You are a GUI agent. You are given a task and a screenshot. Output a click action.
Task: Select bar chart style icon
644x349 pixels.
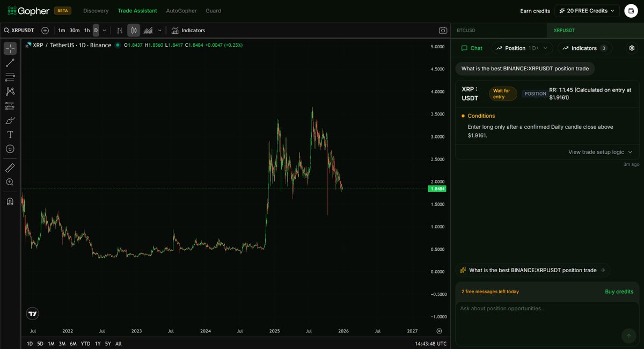120,31
